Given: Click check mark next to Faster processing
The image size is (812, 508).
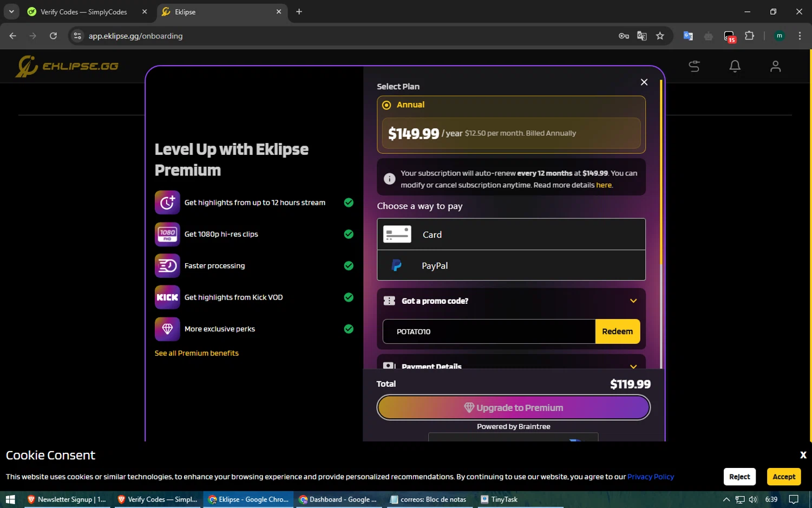Looking at the screenshot, I should pyautogui.click(x=349, y=265).
